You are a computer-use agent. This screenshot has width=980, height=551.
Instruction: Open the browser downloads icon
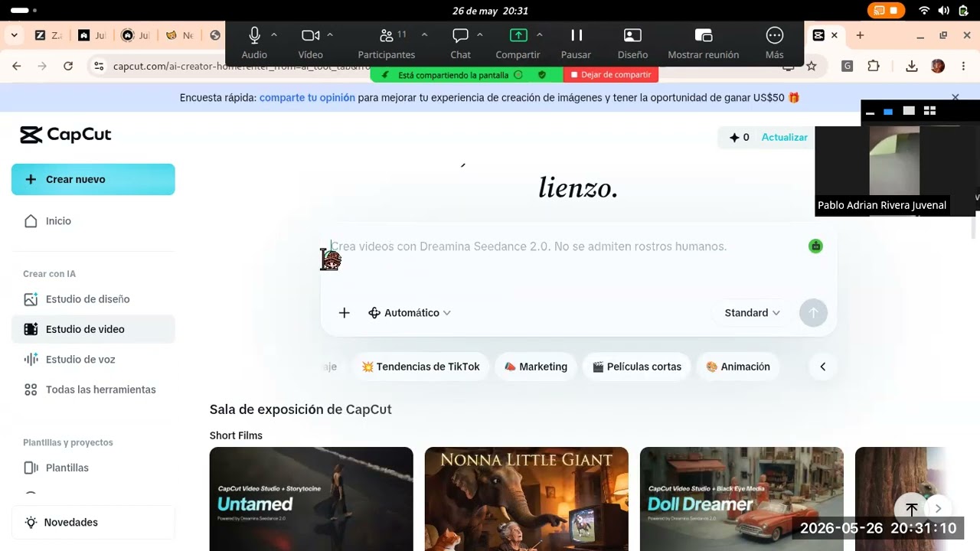[x=911, y=67]
